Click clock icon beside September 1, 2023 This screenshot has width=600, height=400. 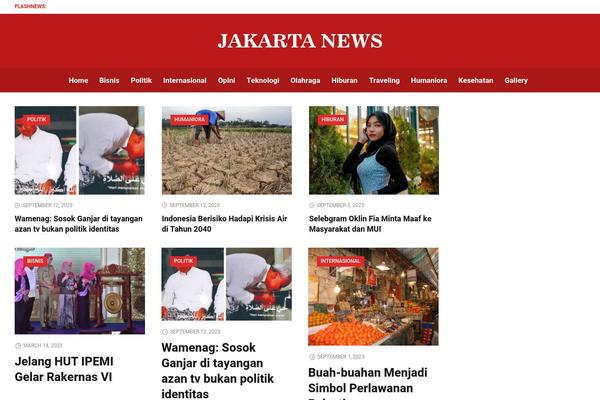tap(312, 357)
